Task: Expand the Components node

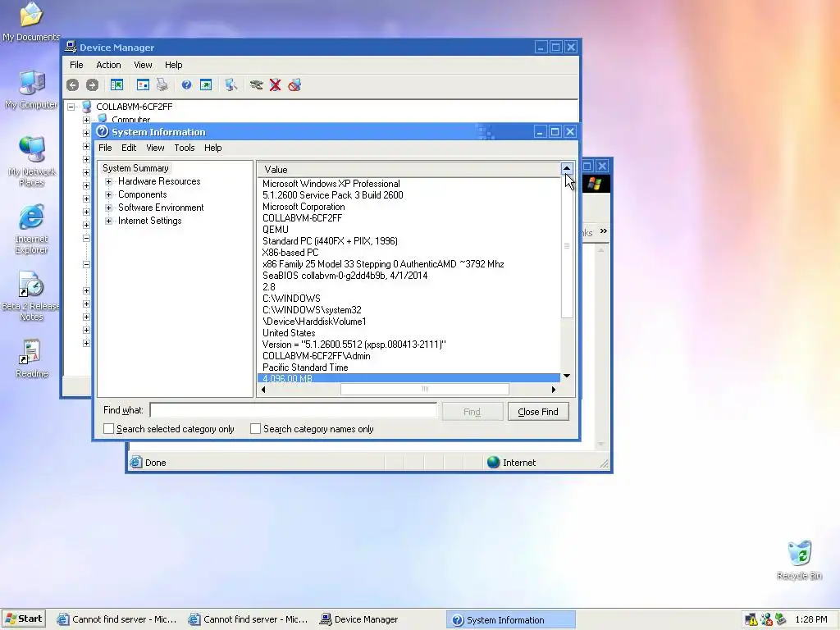Action: (x=109, y=194)
